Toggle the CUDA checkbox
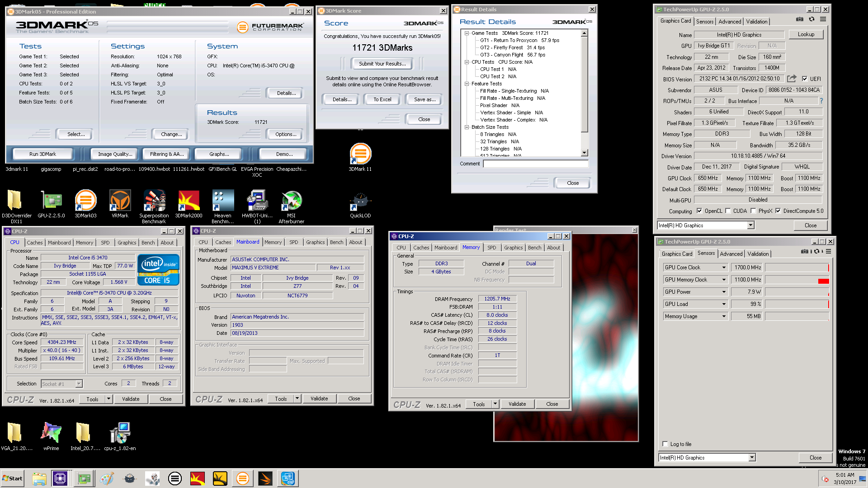868x488 pixels. point(728,211)
